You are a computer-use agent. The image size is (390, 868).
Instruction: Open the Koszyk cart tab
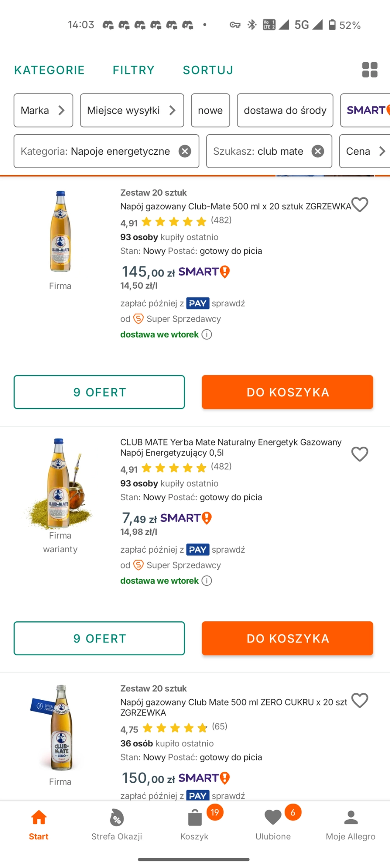194,824
